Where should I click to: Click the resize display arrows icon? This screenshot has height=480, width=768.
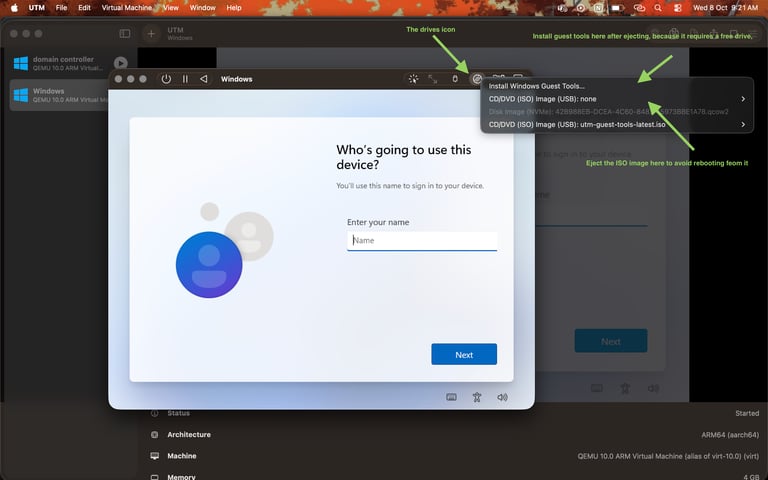pos(432,79)
